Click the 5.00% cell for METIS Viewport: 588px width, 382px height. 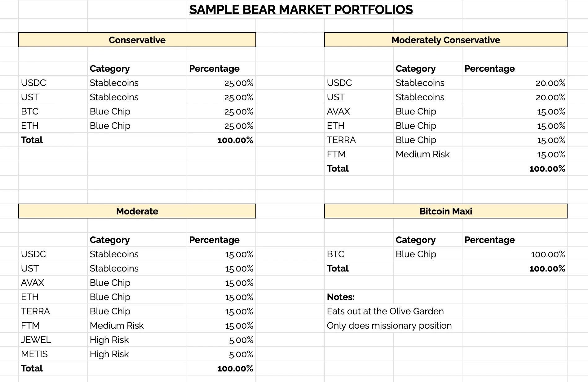point(241,354)
